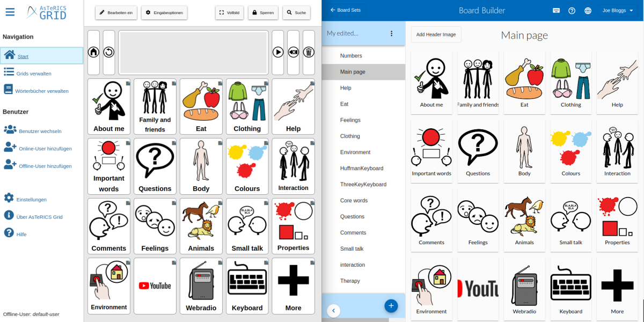Open Über AsTeRICS Grid info
Image resolution: width=644 pixels, height=322 pixels.
pos(33,217)
